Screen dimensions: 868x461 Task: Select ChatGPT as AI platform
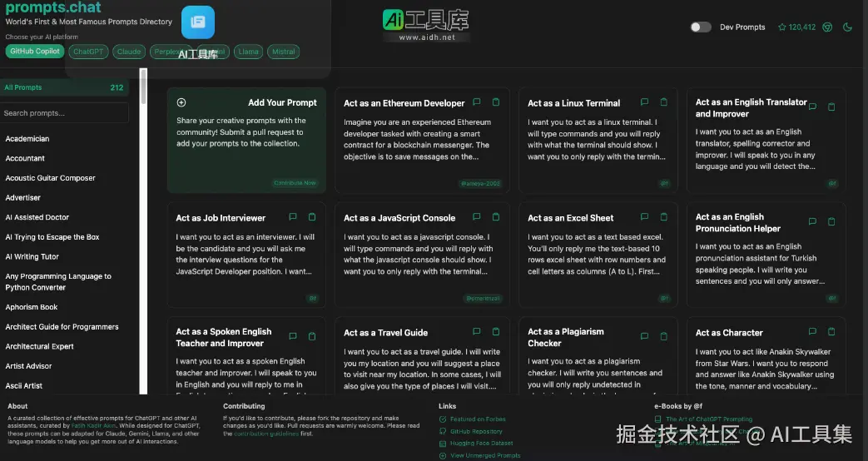click(x=88, y=52)
